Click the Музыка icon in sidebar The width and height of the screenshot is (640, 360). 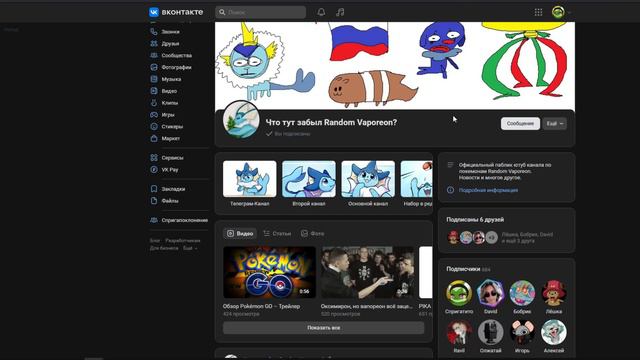point(154,79)
